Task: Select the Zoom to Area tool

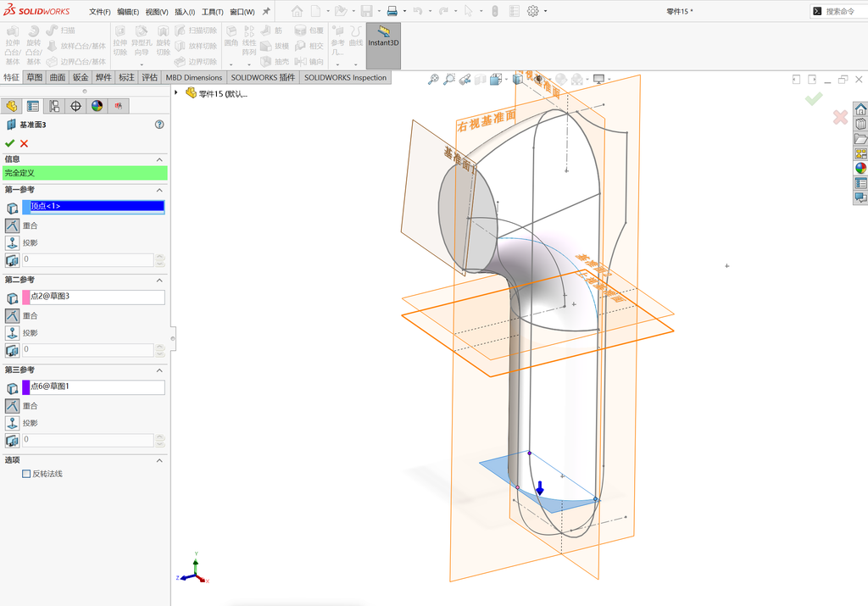Action: coord(449,80)
